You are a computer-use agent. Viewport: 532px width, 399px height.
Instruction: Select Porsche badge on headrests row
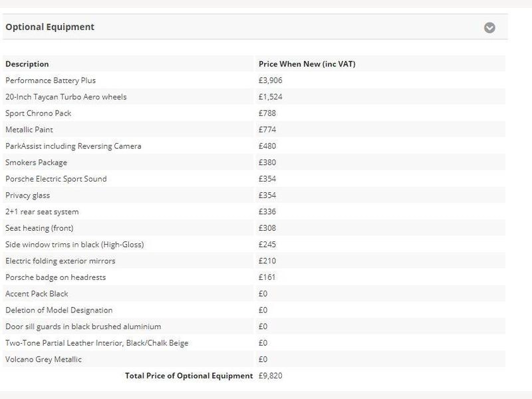[x=254, y=277]
